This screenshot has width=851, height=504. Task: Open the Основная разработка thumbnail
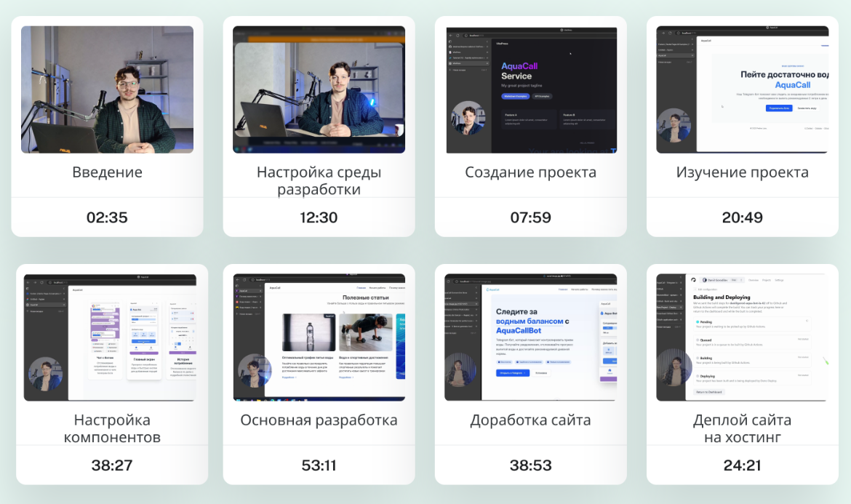coord(319,337)
